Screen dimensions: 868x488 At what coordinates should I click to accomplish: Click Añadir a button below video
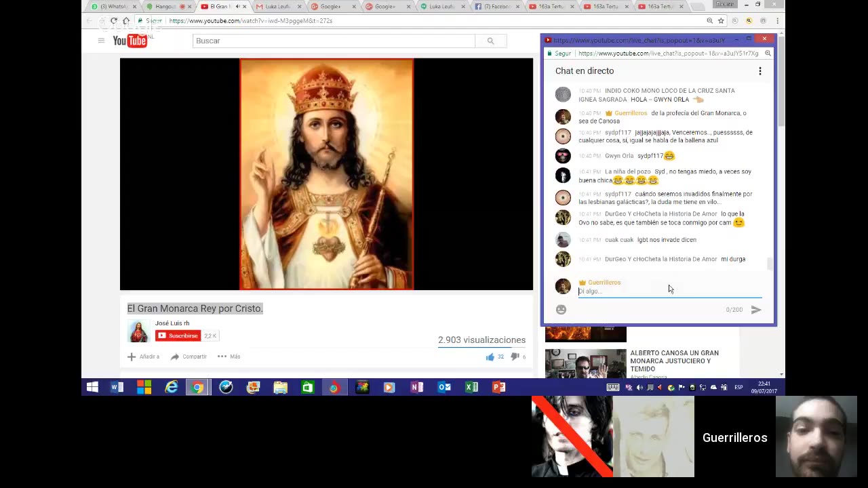[144, 357]
